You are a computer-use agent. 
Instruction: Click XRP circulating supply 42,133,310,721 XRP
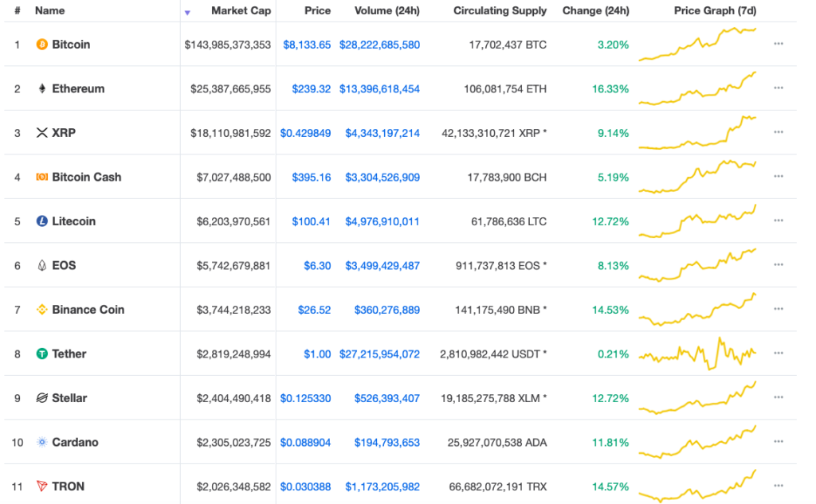tap(494, 133)
